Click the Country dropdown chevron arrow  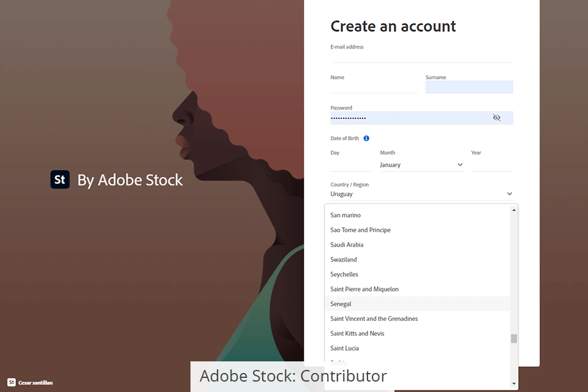point(510,194)
